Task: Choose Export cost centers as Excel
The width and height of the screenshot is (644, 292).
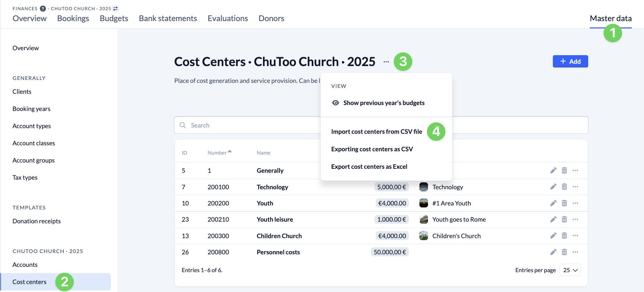Action: (x=369, y=166)
